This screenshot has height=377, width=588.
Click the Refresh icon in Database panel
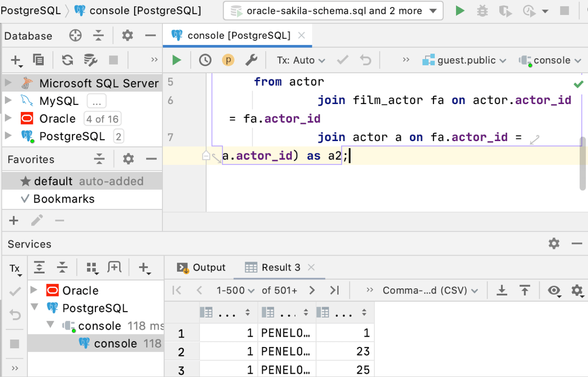pyautogui.click(x=67, y=60)
